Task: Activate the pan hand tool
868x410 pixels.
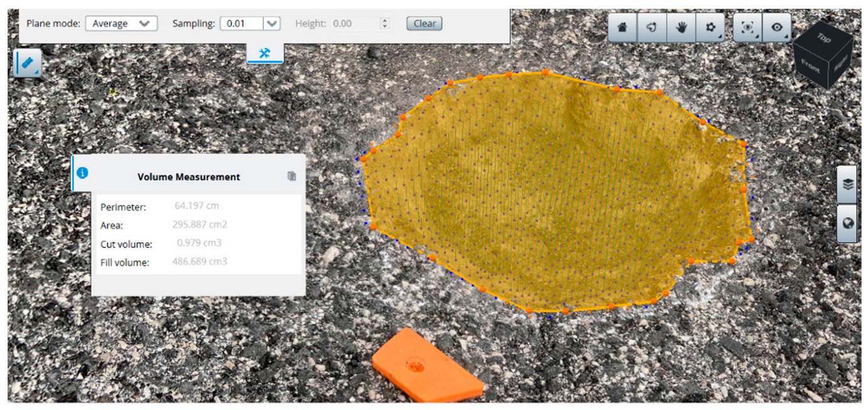Action: click(x=681, y=28)
